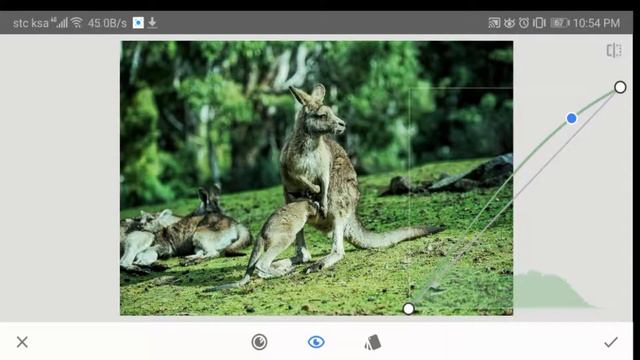640x360 pixels.
Task: Apply the curves edit with the checkmark
Action: click(x=611, y=342)
